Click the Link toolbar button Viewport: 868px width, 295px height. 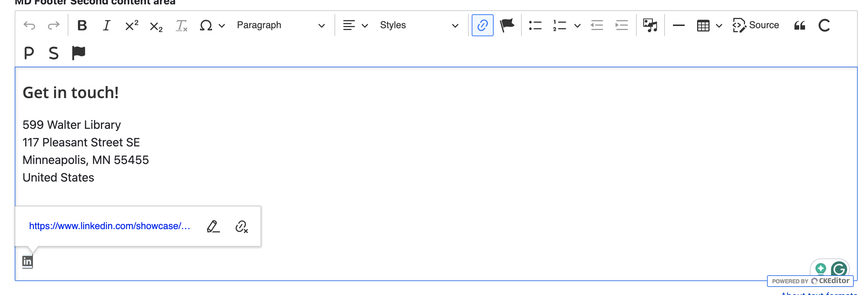[482, 26]
